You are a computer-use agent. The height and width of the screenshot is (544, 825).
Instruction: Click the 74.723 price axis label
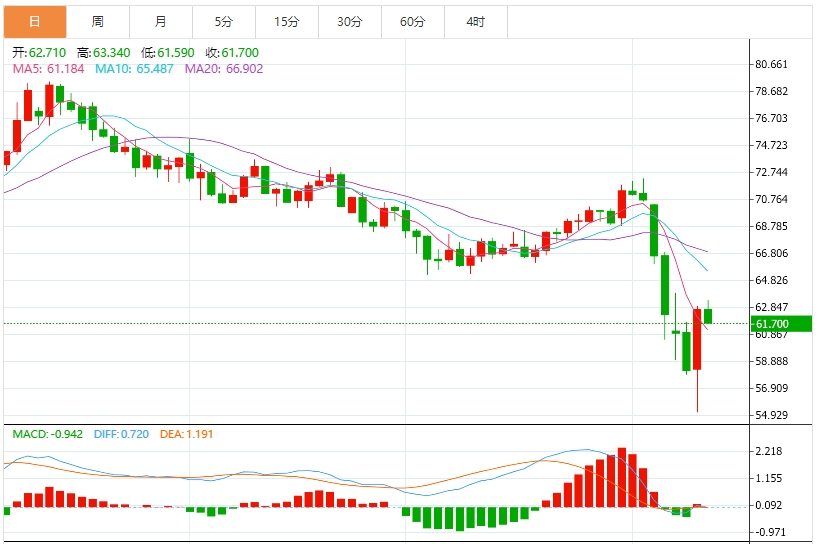point(771,145)
